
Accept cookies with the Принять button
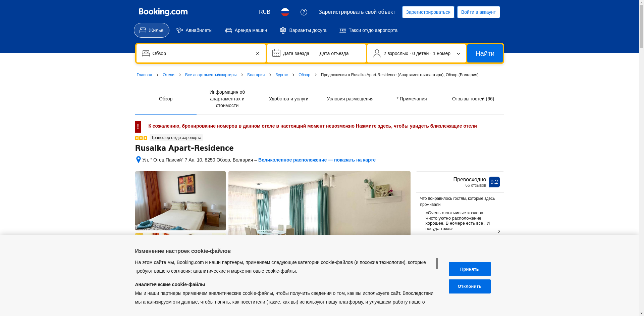[x=469, y=269]
